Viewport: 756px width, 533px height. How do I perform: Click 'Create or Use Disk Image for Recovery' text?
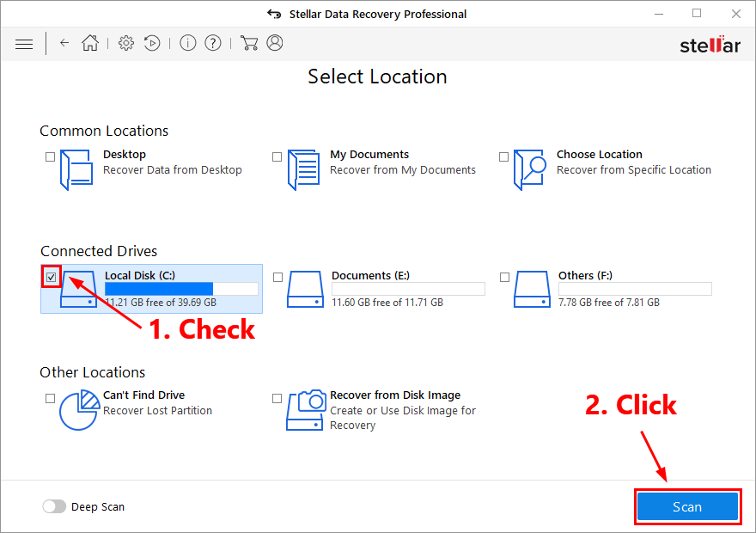coord(403,418)
